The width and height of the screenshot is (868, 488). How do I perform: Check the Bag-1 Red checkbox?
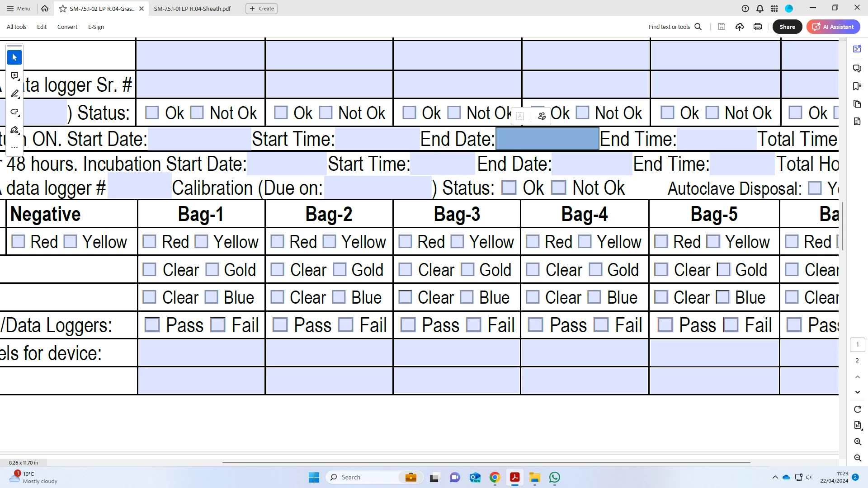149,242
